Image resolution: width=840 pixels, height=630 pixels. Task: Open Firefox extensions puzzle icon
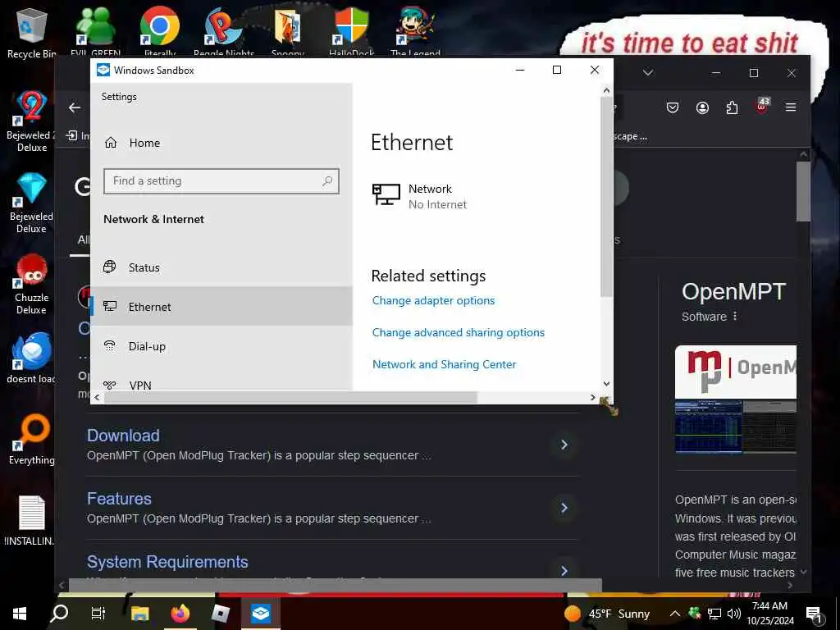(x=732, y=107)
